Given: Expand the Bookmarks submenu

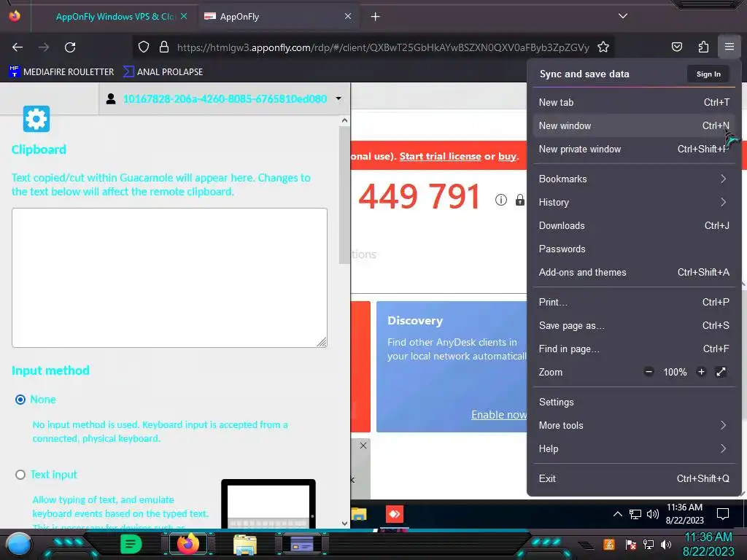Looking at the screenshot, I should click(x=634, y=179).
